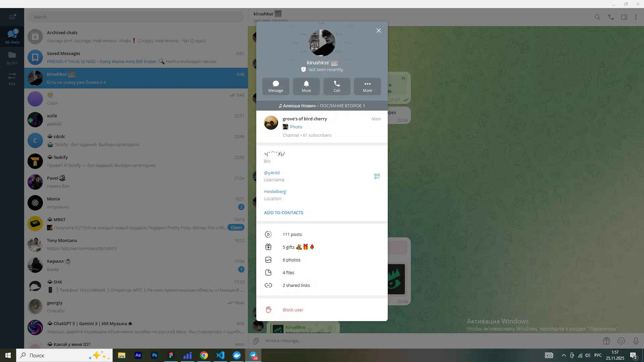
Task: Start a call via Call button
Action: click(336, 86)
